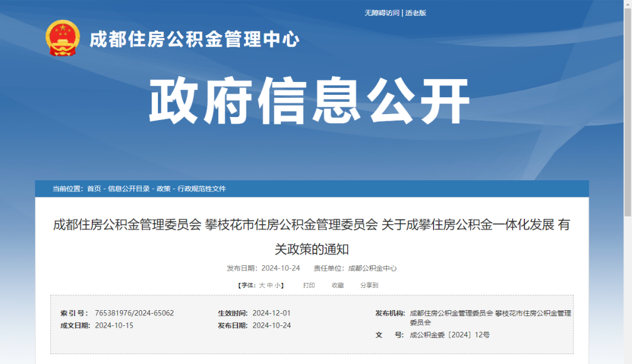The height and width of the screenshot is (364, 632).
Task: Click the 政府信息公开 banner heading
Action: 310,100
